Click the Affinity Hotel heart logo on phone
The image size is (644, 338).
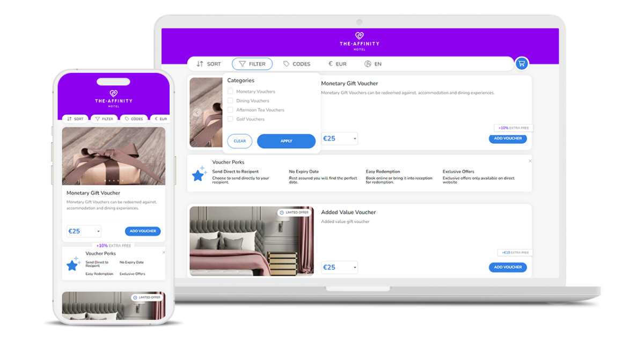(113, 94)
